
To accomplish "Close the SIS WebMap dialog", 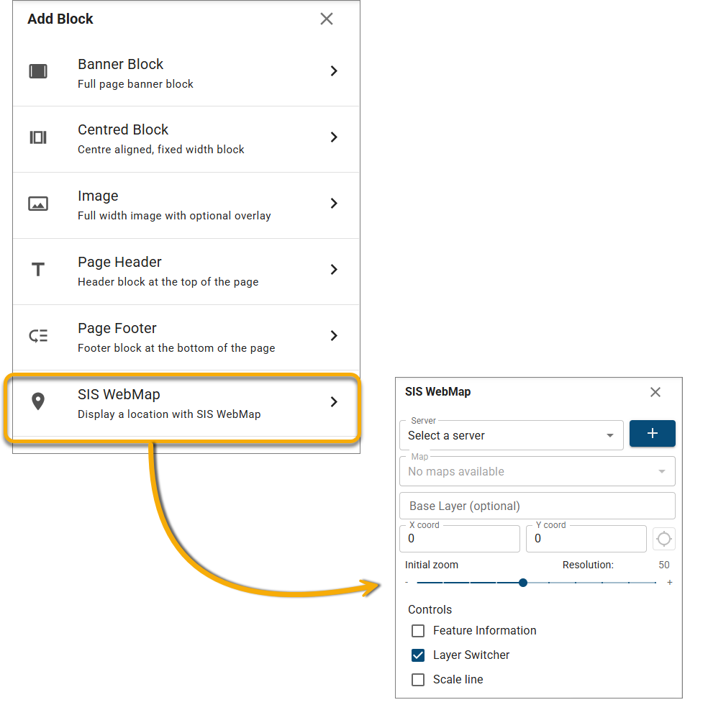I will click(x=655, y=392).
